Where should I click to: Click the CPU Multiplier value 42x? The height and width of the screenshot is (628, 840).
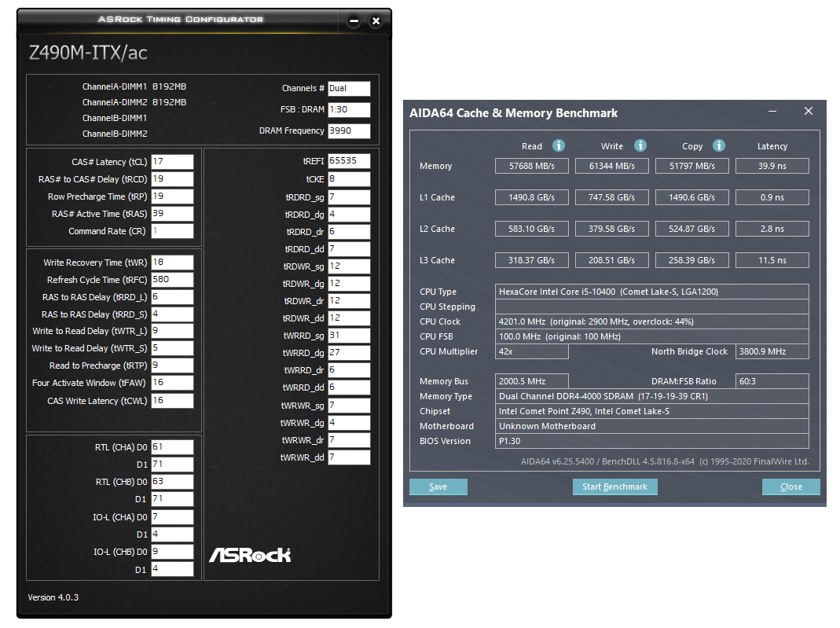(x=531, y=351)
